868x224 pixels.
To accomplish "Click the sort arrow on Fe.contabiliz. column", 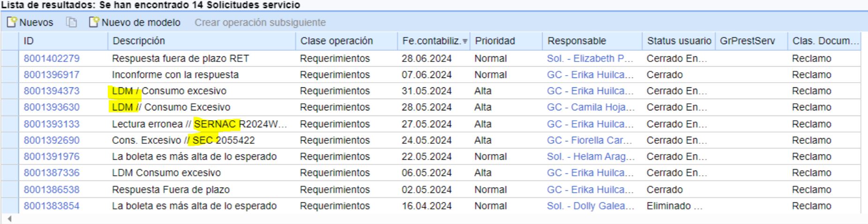I will (x=465, y=41).
